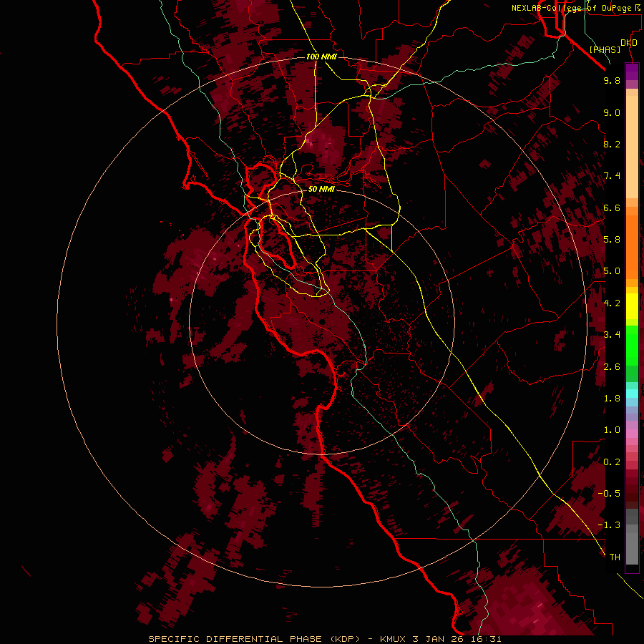Click the [PHAS] legend unit label
Viewport: 644px width, 644px height.
click(x=605, y=50)
